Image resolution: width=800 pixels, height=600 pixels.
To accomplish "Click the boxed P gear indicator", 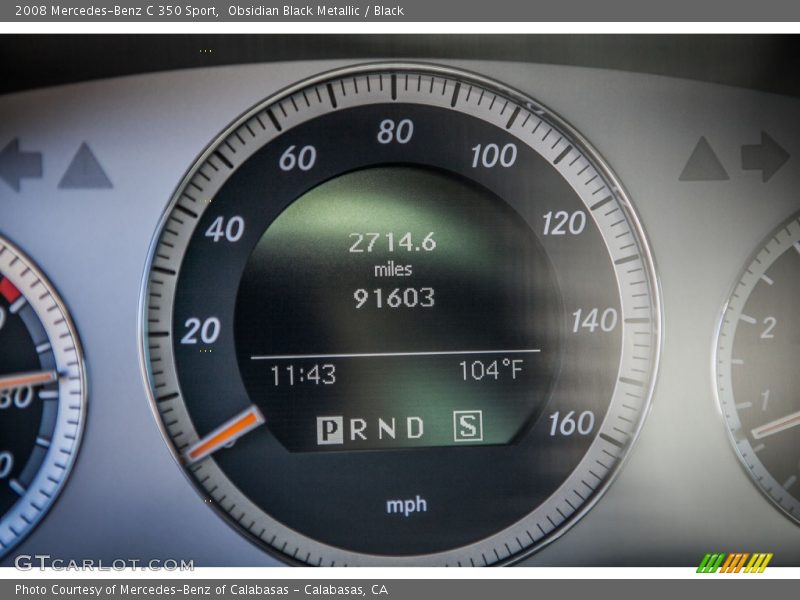I will click(x=330, y=430).
